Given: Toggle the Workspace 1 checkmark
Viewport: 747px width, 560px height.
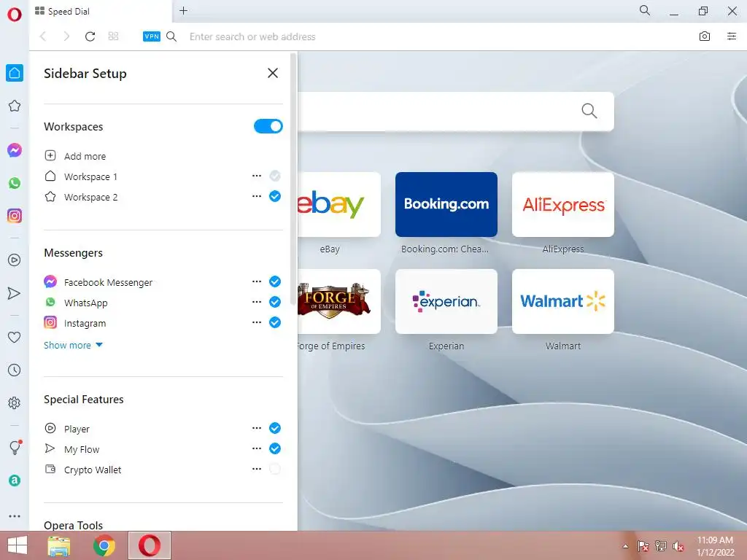Looking at the screenshot, I should pos(275,176).
